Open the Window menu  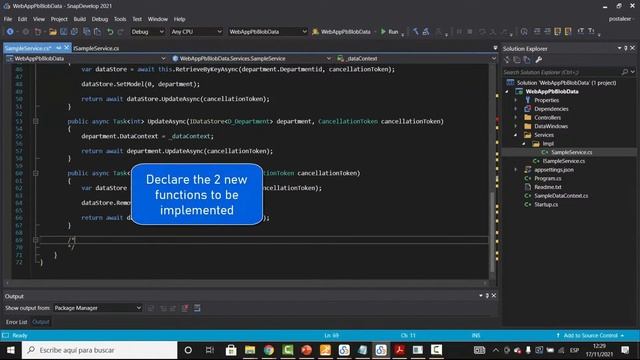click(x=158, y=19)
